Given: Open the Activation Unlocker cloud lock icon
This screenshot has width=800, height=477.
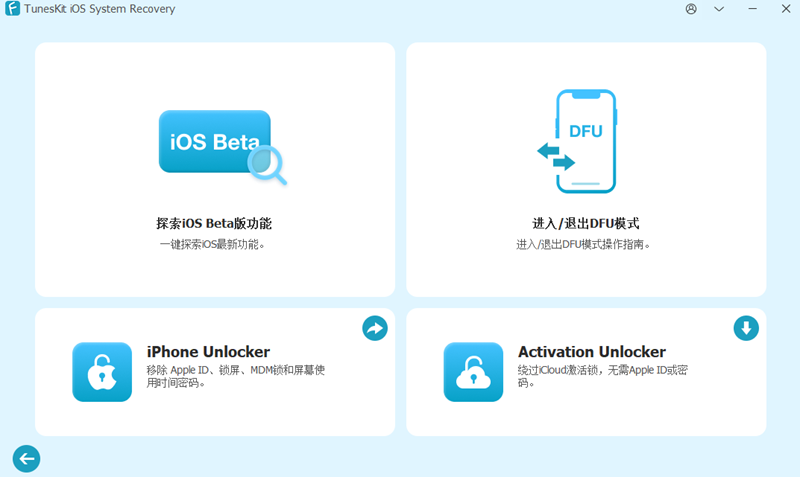Looking at the screenshot, I should pos(473,372).
